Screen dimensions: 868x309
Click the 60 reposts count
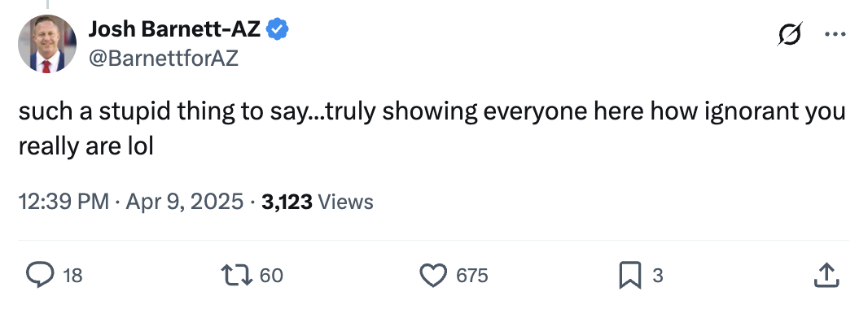point(271,276)
